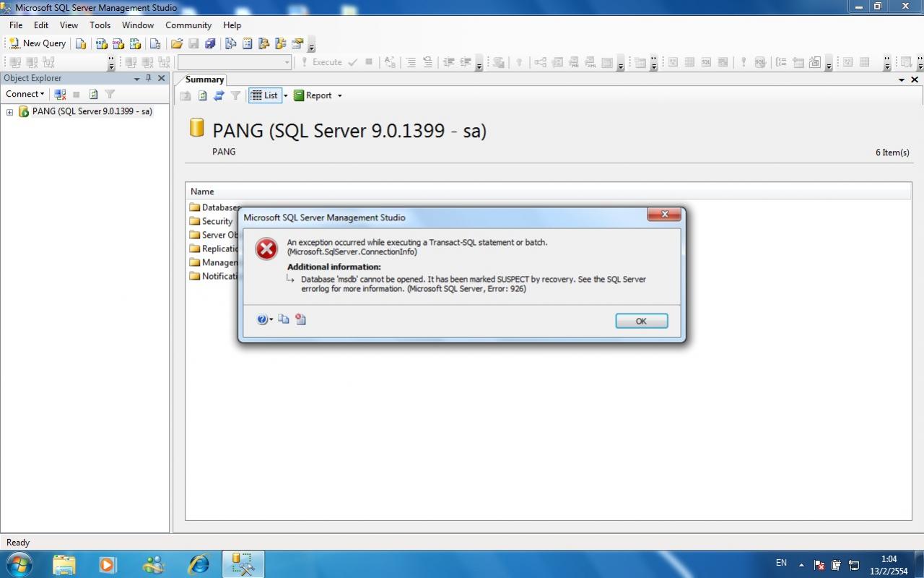The height and width of the screenshot is (578, 924).
Task: Select the Server Objects folder in Summary
Action: click(214, 235)
